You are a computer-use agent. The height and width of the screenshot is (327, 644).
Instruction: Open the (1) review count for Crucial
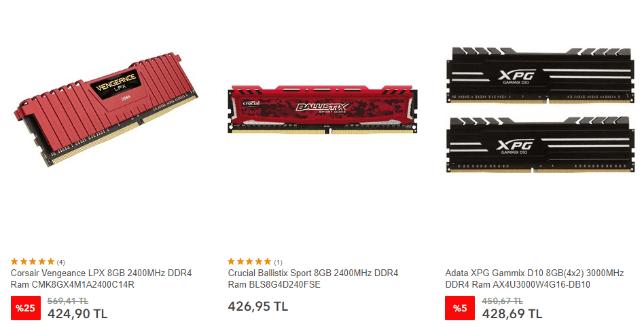[278, 262]
